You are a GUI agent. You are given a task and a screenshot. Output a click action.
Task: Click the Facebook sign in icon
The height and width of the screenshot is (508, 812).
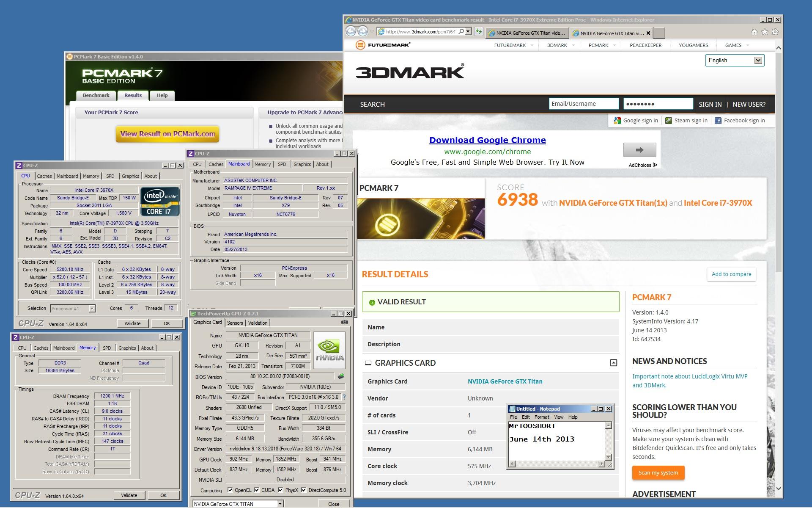(718, 121)
